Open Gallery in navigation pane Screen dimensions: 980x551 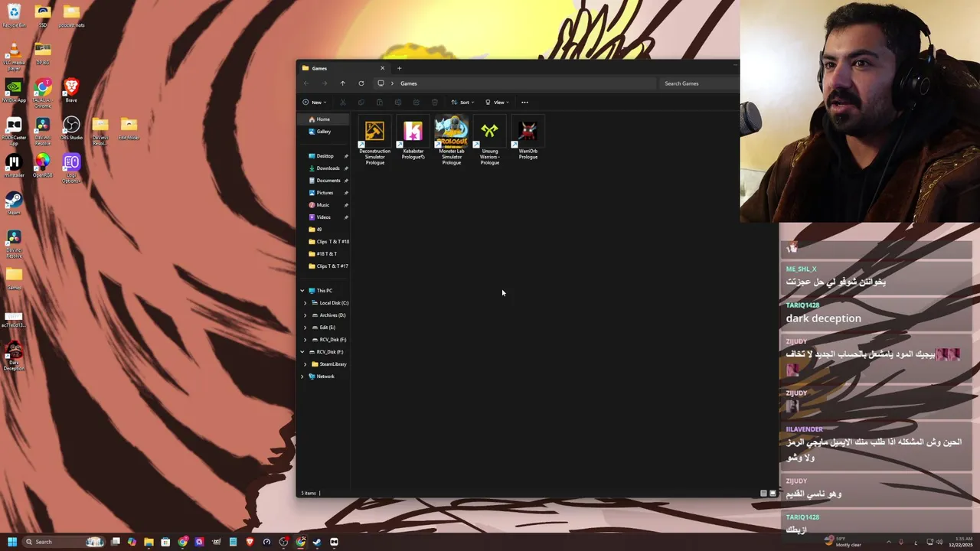tap(324, 132)
